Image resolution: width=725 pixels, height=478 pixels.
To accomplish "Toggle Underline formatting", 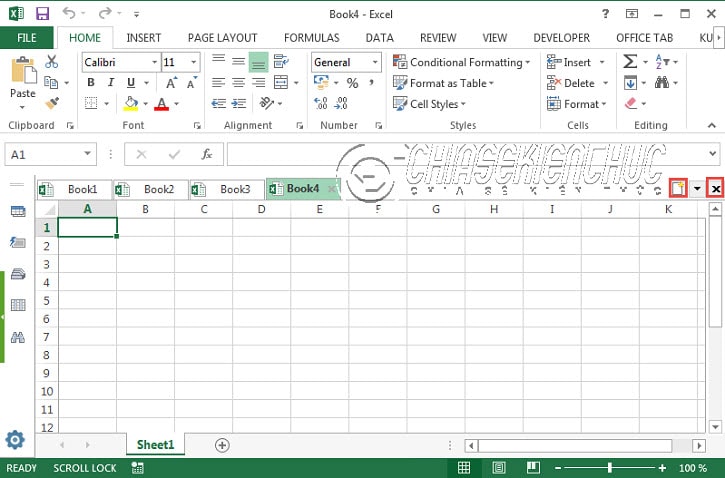I will click(x=131, y=83).
